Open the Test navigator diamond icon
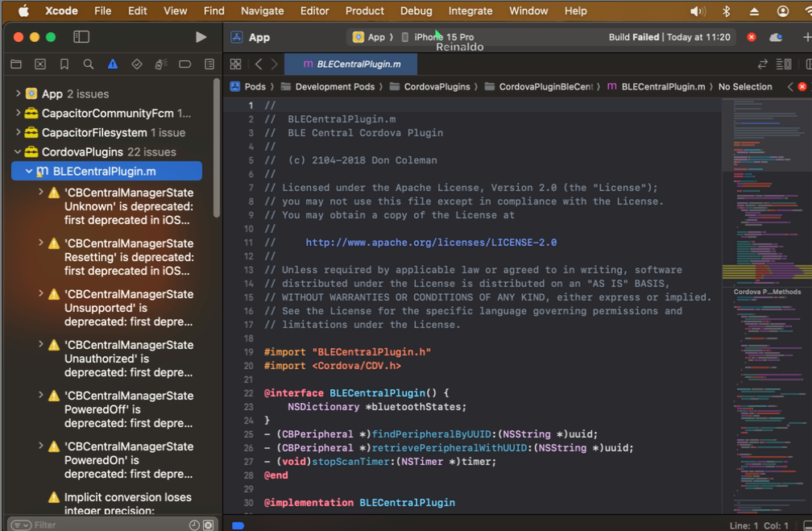This screenshot has height=531, width=812. tap(137, 64)
